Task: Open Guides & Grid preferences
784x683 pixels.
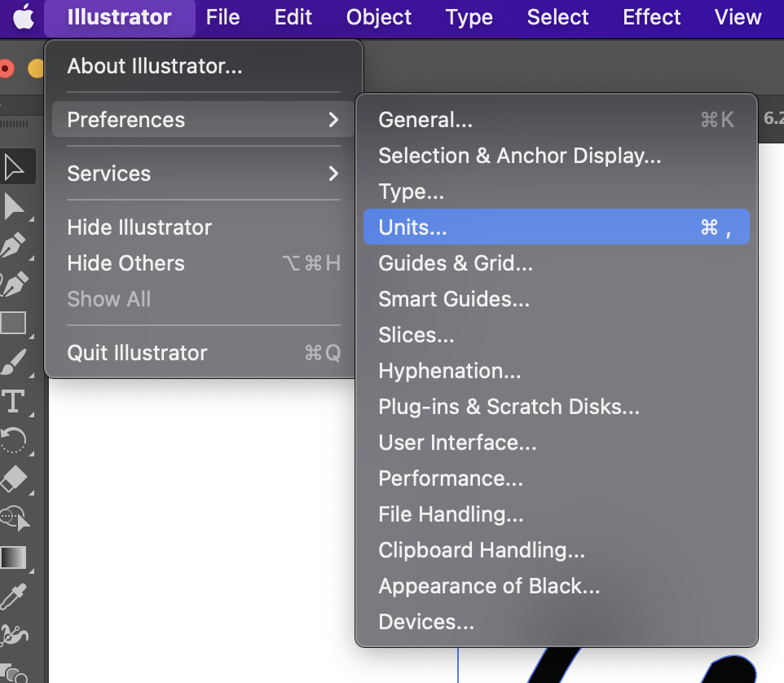Action: coord(456,263)
